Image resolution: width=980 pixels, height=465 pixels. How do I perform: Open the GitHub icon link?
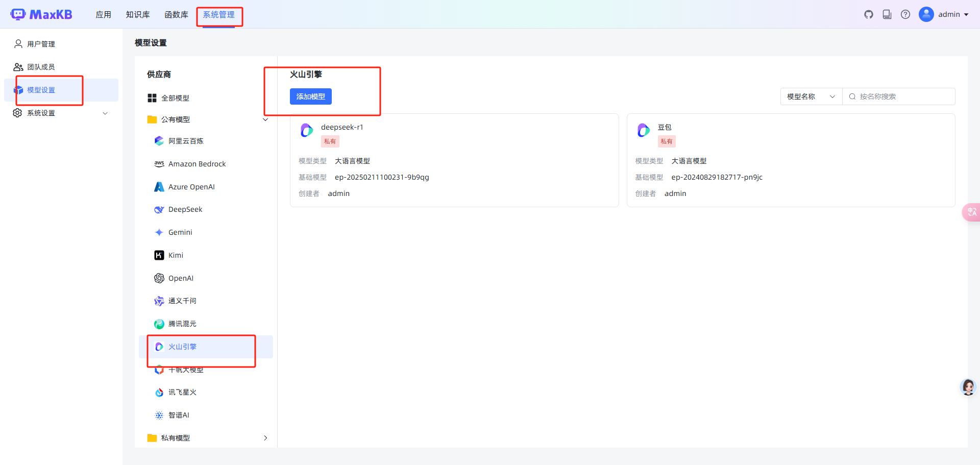(869, 14)
